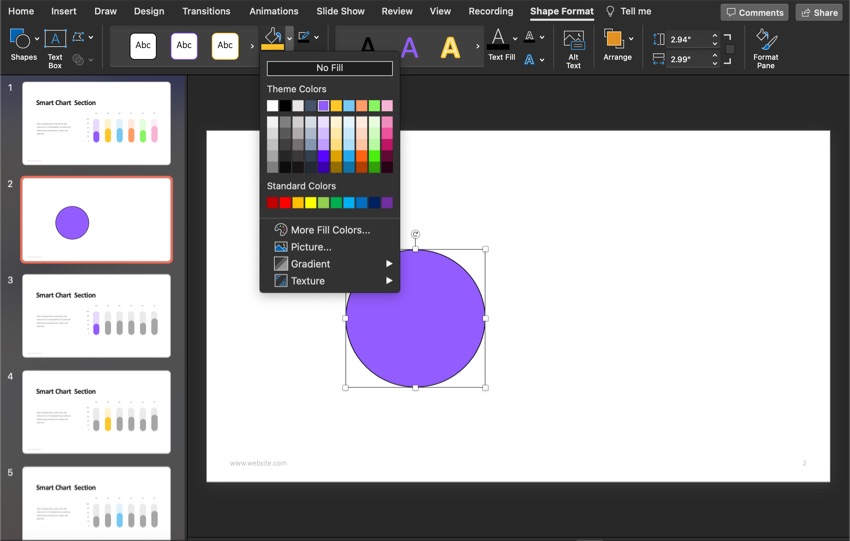Click the No Fill button
The width and height of the screenshot is (850, 541).
click(329, 68)
